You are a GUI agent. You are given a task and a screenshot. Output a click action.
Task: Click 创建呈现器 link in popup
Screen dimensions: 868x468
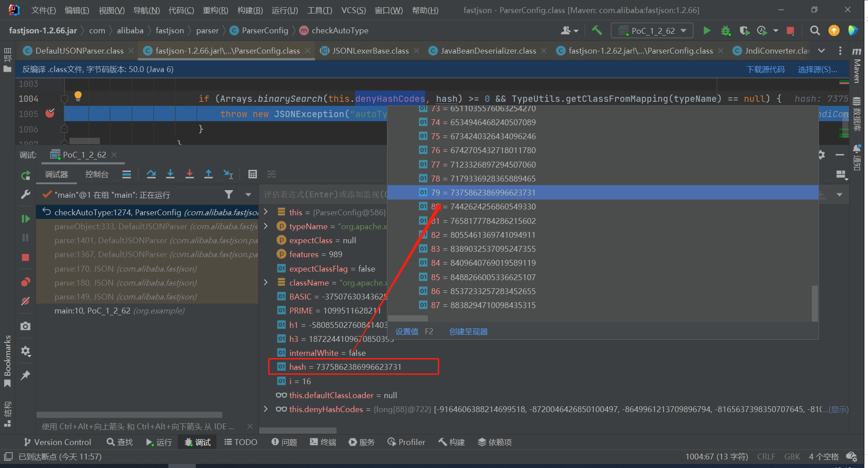point(468,332)
